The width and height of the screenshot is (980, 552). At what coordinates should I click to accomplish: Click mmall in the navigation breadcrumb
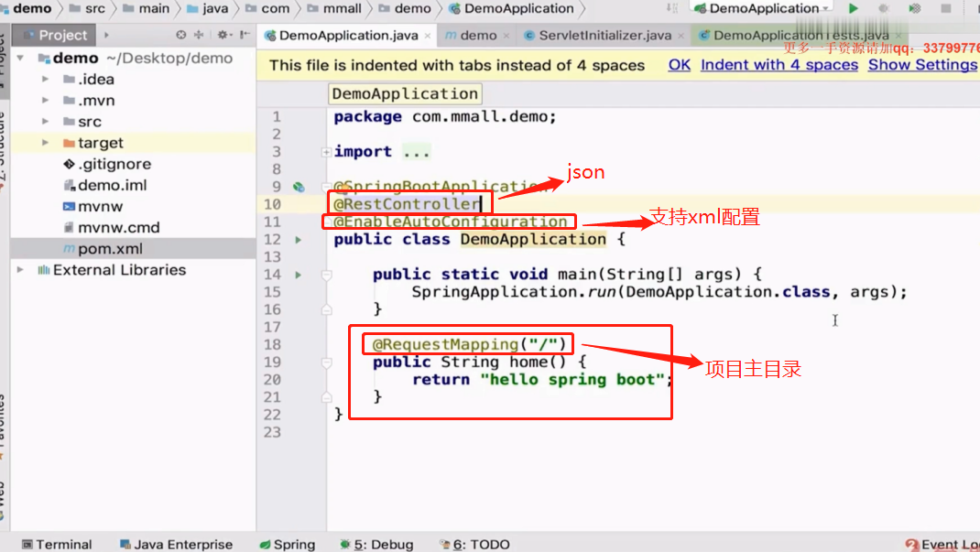click(x=334, y=9)
